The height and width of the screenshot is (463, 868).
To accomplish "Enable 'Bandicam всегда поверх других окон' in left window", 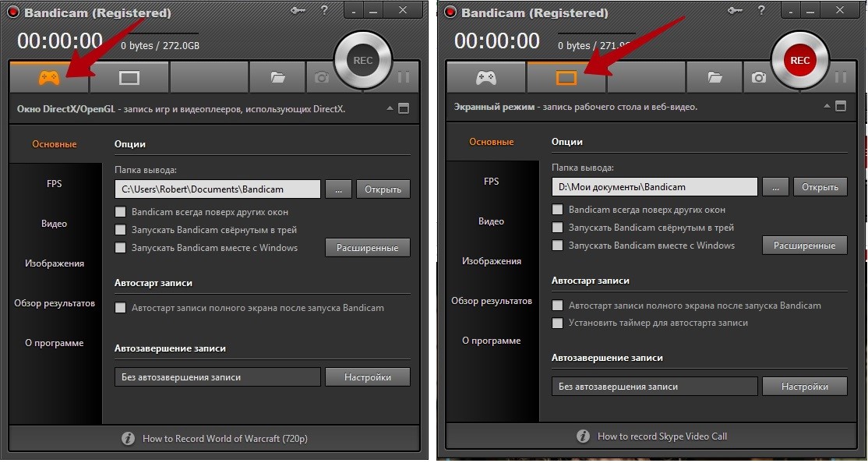I will [120, 212].
